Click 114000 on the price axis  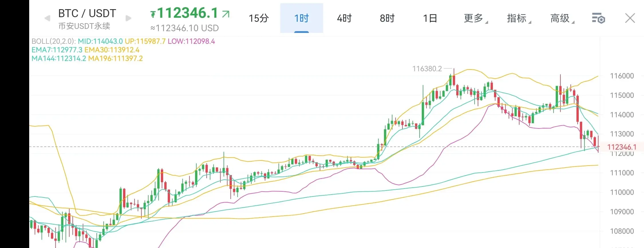(622, 115)
